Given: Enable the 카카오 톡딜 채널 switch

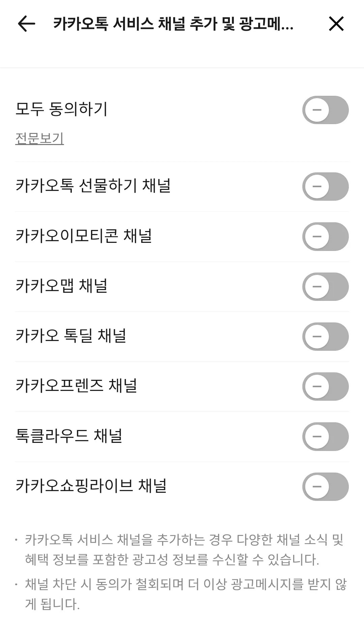Looking at the screenshot, I should [325, 337].
